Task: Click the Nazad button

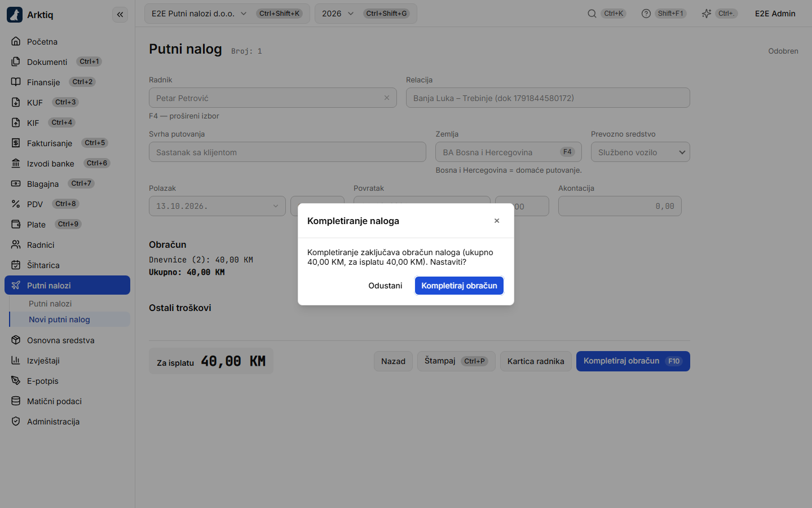Action: click(393, 361)
